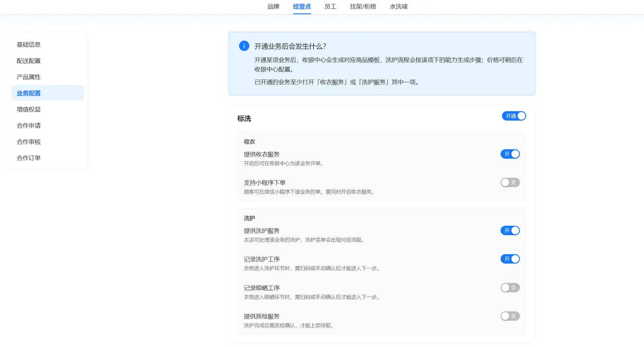Click the 开通业务后会发生什么？ heading

(x=290, y=46)
